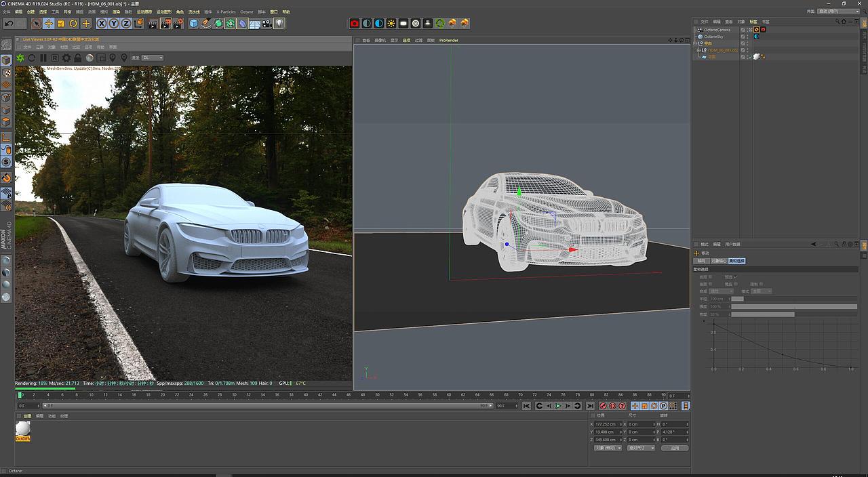Click the Live Viewer restart render icon
The height and width of the screenshot is (477, 868).
click(32, 58)
